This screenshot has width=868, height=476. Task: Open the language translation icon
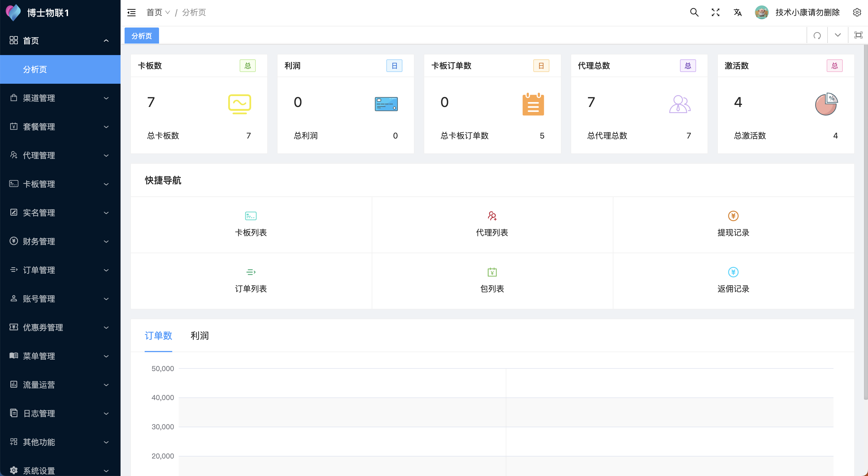pyautogui.click(x=738, y=12)
